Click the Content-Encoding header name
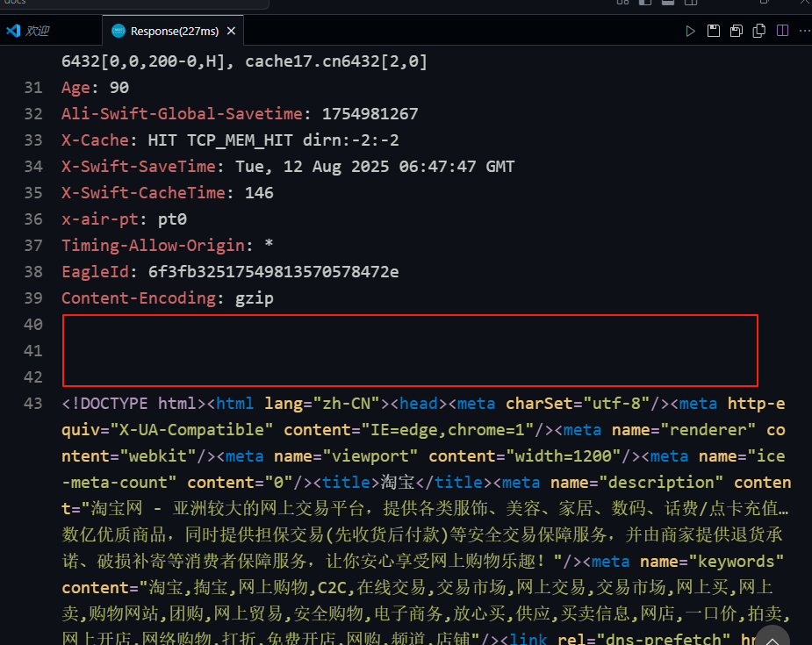812x645 pixels. 139,298
